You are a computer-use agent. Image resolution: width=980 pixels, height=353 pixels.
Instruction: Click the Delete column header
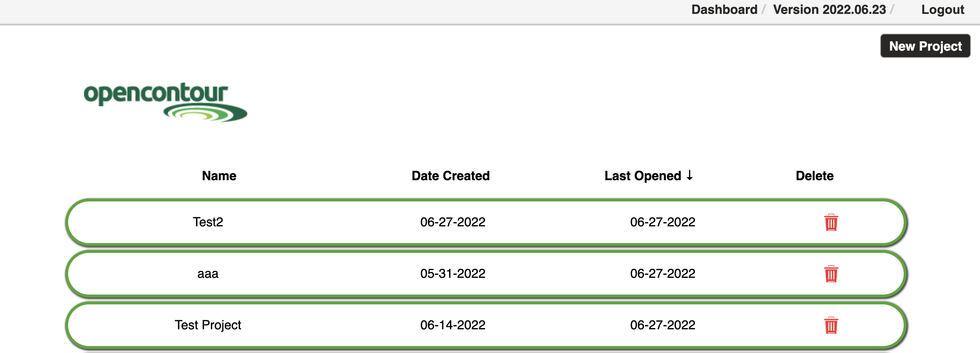tap(814, 176)
